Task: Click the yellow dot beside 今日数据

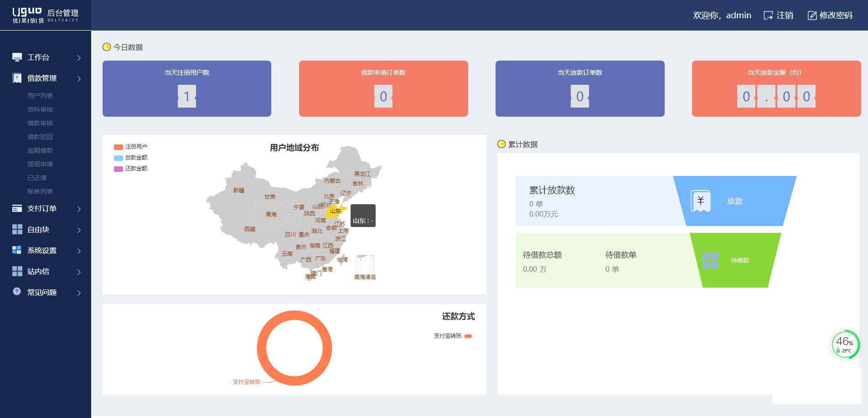Action: coord(107,47)
